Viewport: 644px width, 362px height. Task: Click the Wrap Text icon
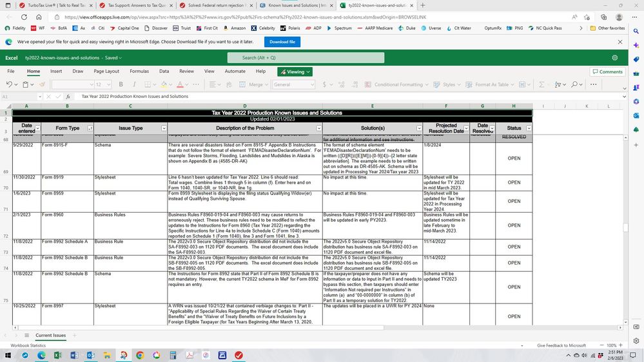click(x=229, y=84)
